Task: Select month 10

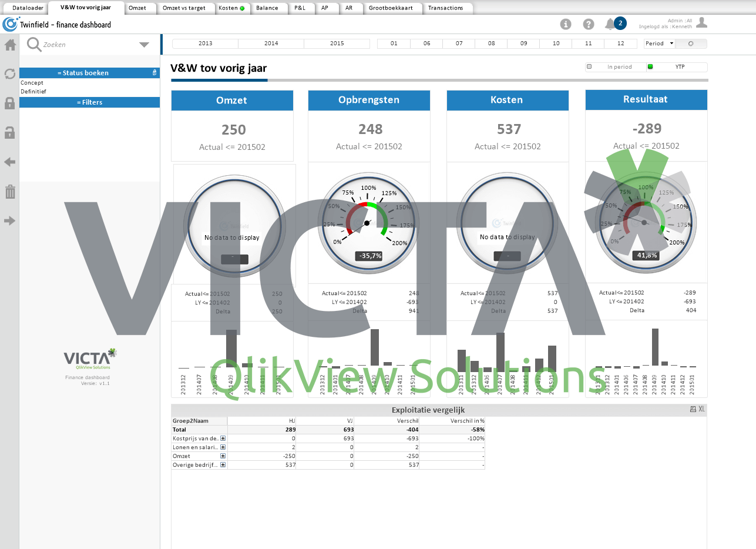Action: (556, 43)
